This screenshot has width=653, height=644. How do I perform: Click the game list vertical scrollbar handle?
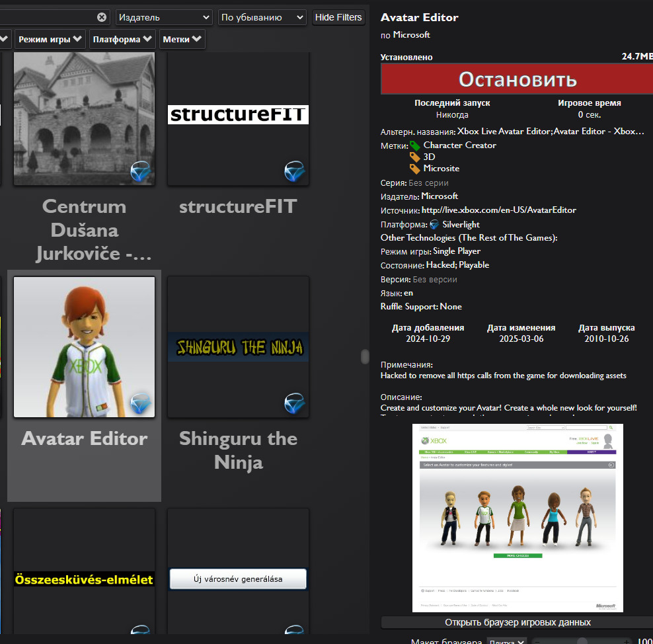coord(365,356)
